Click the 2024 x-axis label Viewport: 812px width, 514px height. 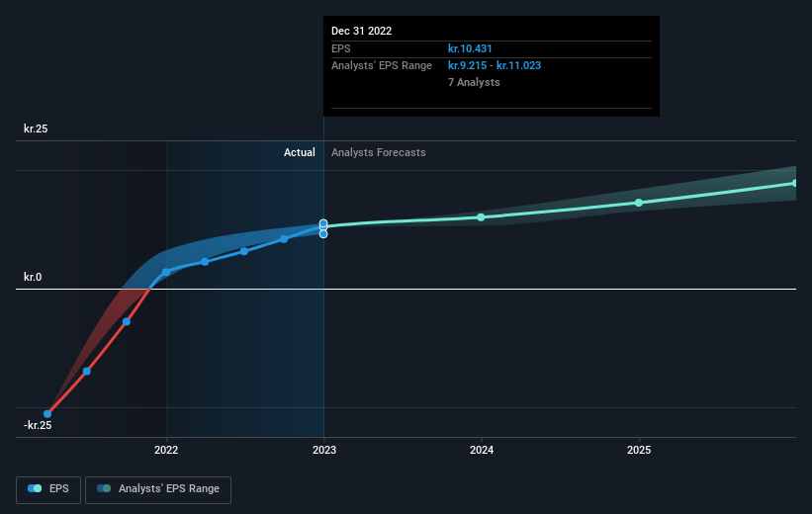(x=482, y=450)
